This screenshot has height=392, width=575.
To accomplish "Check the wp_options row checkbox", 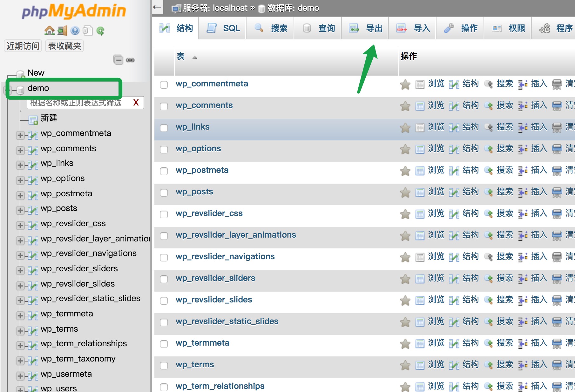I will 164,150.
